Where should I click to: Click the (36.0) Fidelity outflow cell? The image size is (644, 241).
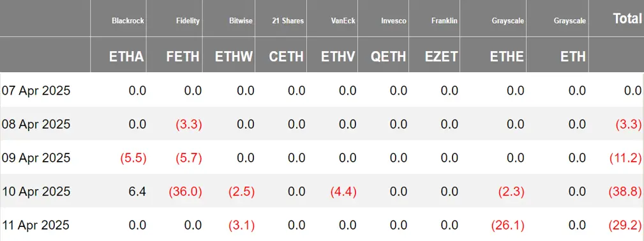tap(185, 192)
